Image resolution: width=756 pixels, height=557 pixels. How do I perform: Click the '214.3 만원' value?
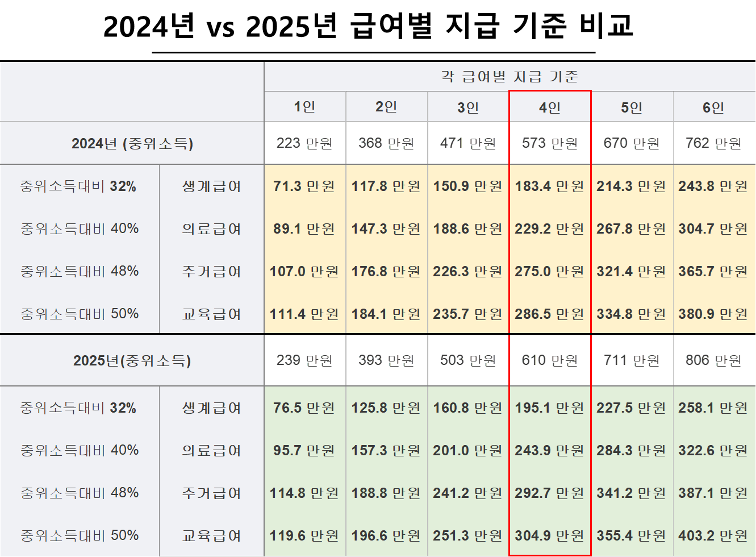pyautogui.click(x=632, y=186)
